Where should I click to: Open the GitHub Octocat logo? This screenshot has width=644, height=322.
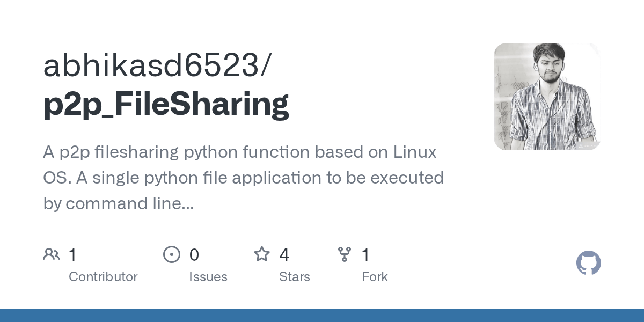pos(589,263)
